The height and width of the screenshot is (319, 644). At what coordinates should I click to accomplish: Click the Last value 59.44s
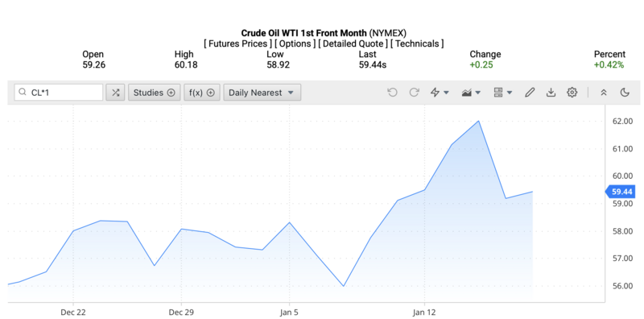click(373, 65)
